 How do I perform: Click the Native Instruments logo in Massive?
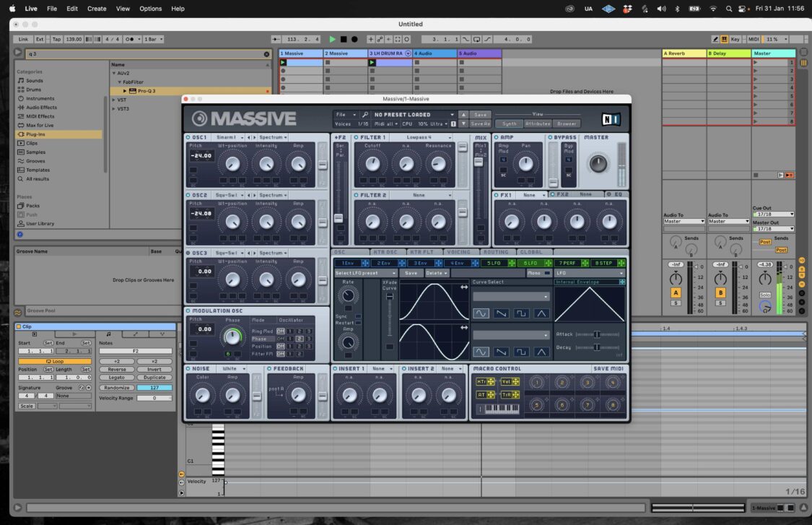click(611, 119)
